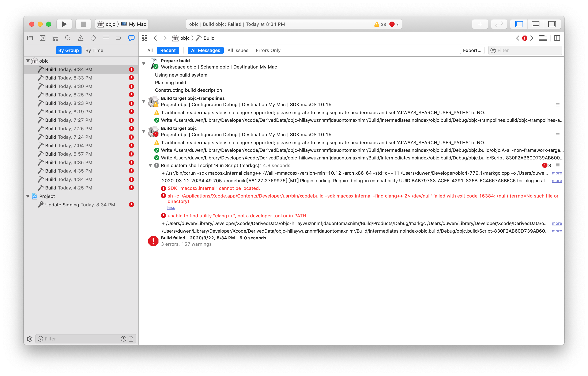The height and width of the screenshot is (376, 588).
Task: Open the My Mac destination selector
Action: [x=133, y=24]
